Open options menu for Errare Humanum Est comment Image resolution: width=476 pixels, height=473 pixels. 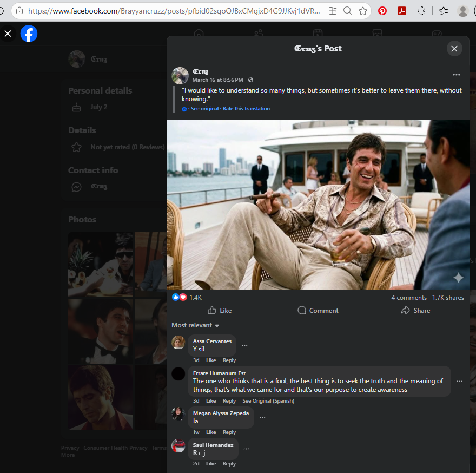[459, 381]
